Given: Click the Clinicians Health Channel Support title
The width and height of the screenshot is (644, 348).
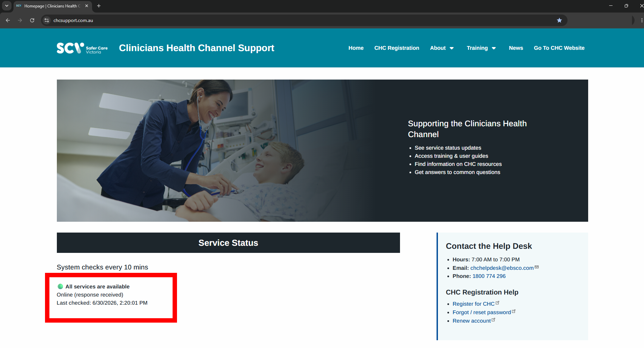Looking at the screenshot, I should coord(197,48).
